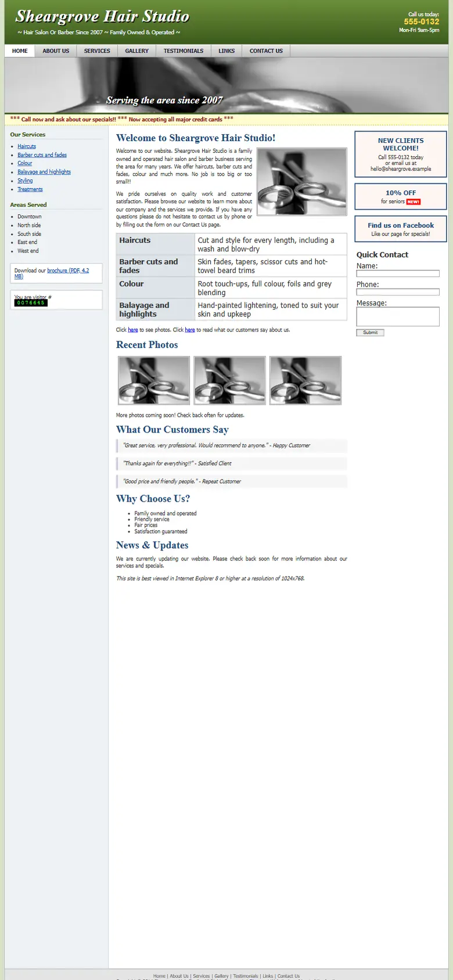Screen dimensions: 453x980
Task: Click the first 'here' link to see photos
Action: tap(133, 330)
